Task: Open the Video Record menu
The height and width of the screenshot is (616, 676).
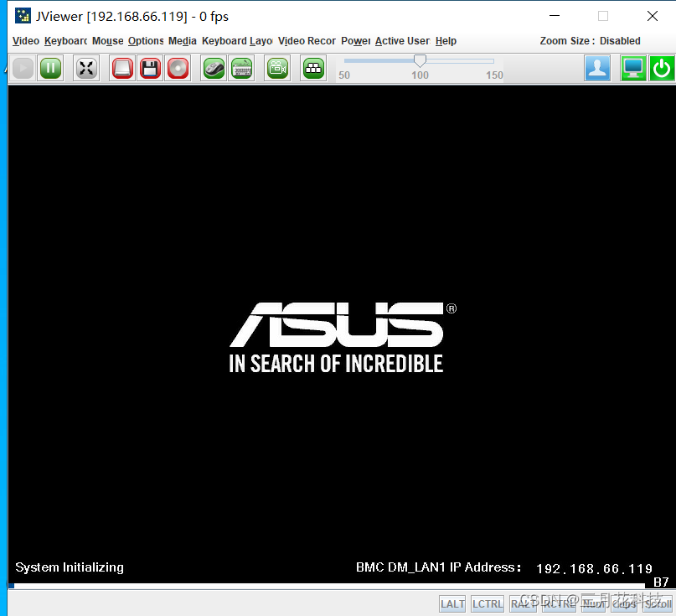Action: [x=307, y=41]
